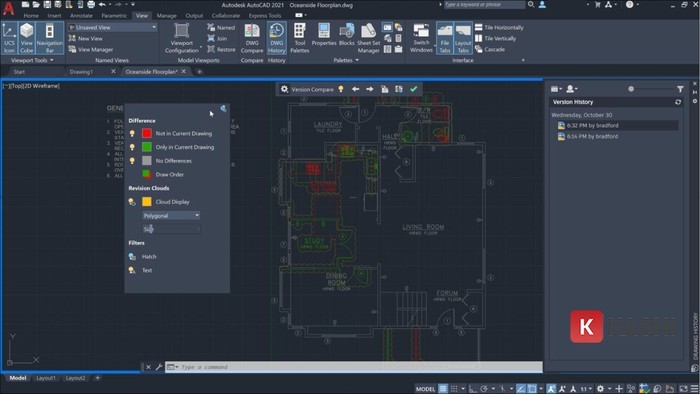The image size is (700, 394).
Task: Open the Unsaved View dropdown
Action: point(112,27)
